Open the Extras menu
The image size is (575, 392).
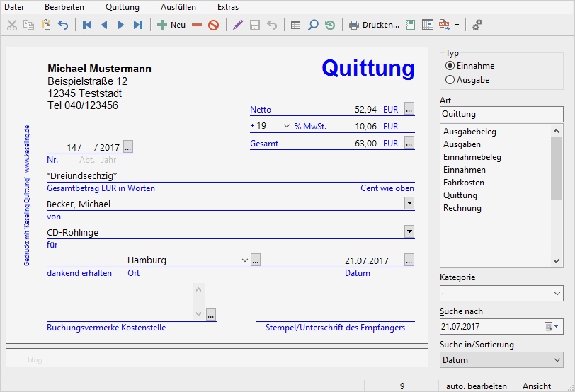(228, 7)
